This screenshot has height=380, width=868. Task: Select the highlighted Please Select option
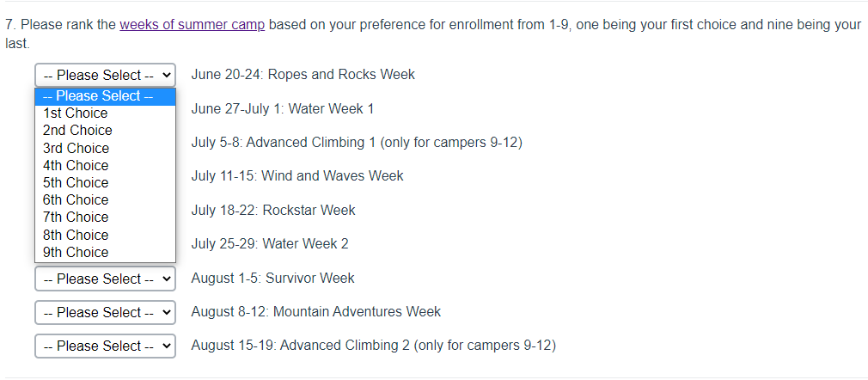click(105, 96)
